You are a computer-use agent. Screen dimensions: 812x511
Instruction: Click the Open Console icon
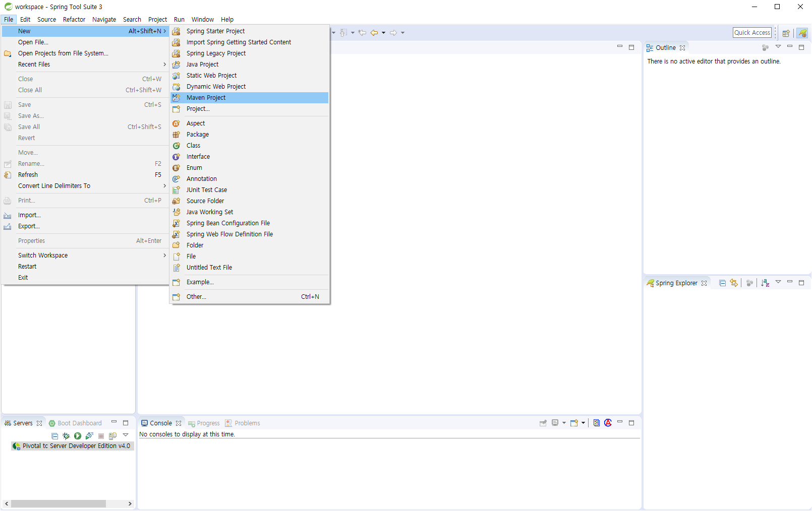tap(574, 423)
